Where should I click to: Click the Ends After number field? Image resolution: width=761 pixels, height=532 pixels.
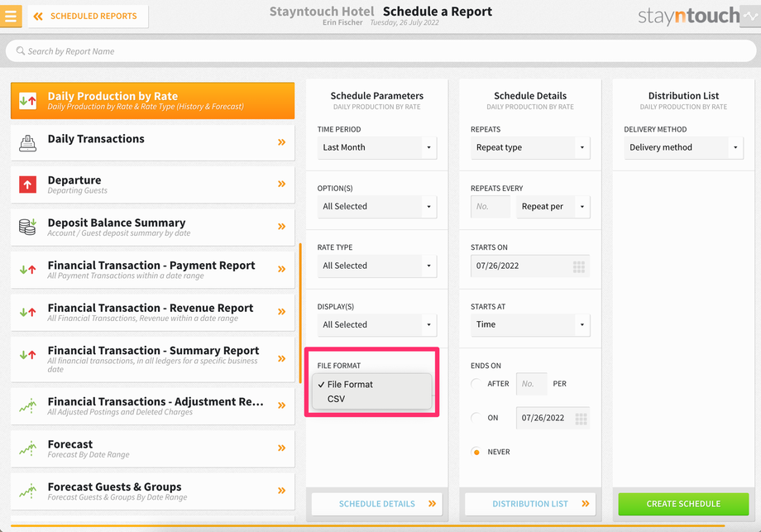pyautogui.click(x=531, y=384)
